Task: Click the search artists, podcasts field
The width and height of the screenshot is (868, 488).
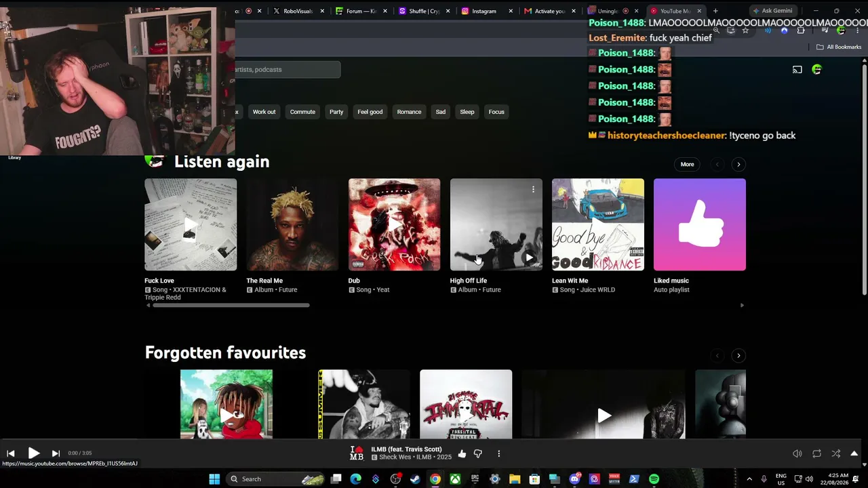Action: click(288, 69)
